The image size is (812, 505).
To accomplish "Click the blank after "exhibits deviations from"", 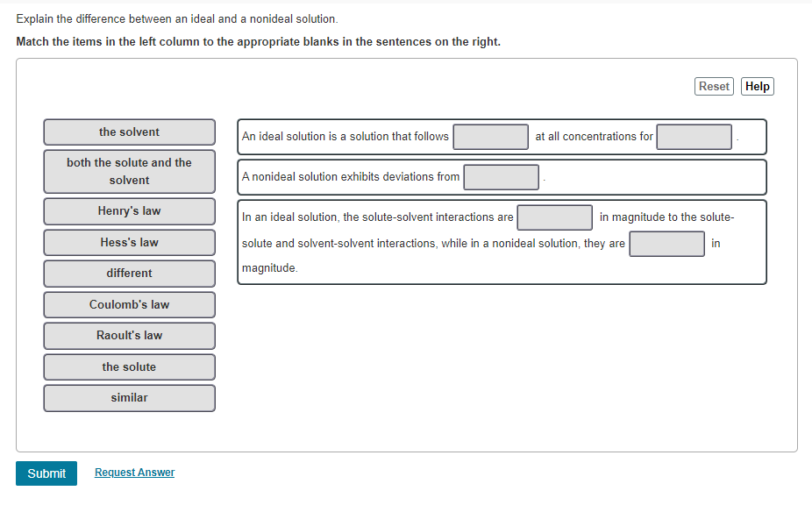I will (x=501, y=177).
